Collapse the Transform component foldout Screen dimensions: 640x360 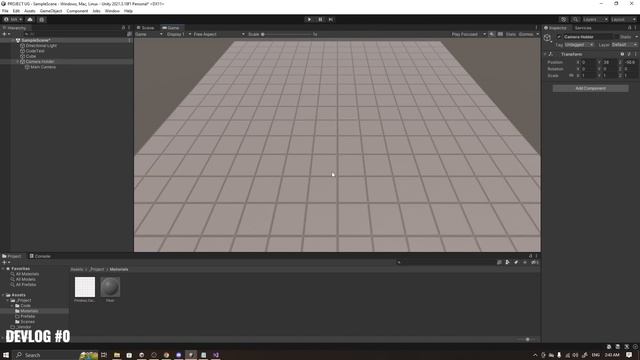pos(545,54)
